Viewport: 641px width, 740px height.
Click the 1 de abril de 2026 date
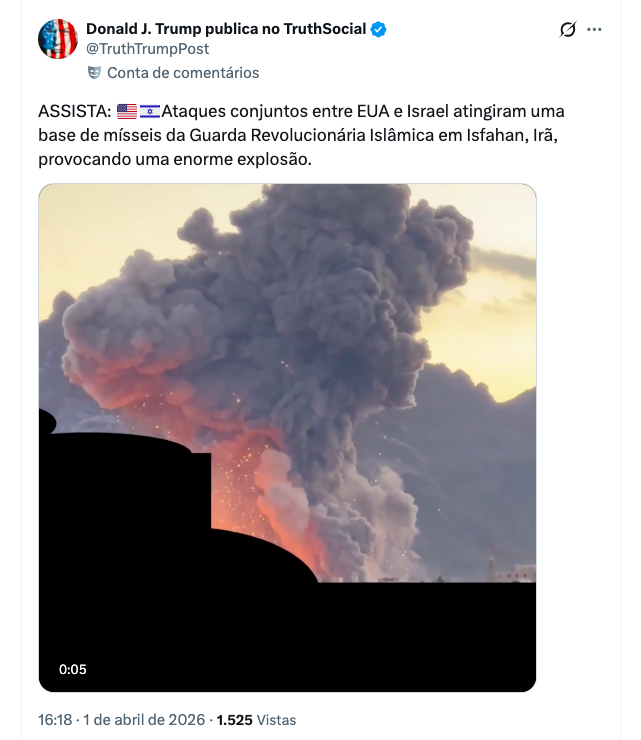click(144, 720)
